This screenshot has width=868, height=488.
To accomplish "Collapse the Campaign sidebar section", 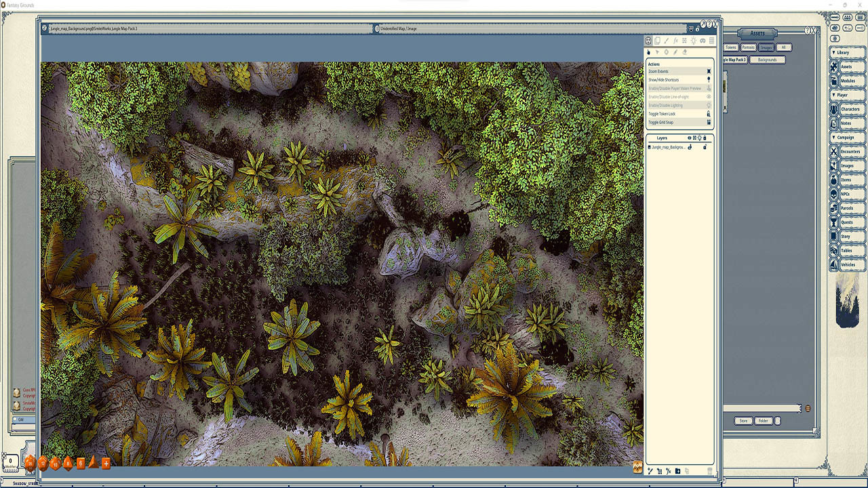I will [834, 137].
